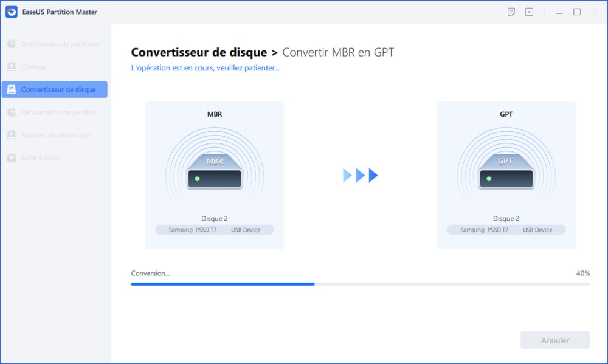
Task: Open the Gestionnaire de partitions section
Action: pyautogui.click(x=60, y=44)
